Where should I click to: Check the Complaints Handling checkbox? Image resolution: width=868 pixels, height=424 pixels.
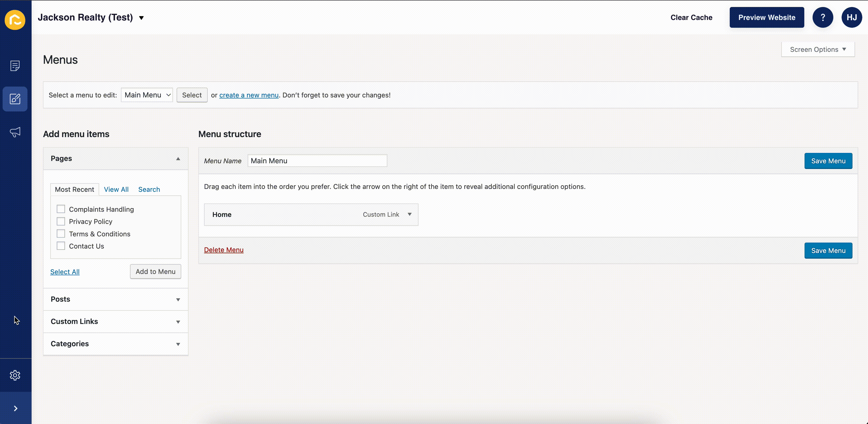61,209
